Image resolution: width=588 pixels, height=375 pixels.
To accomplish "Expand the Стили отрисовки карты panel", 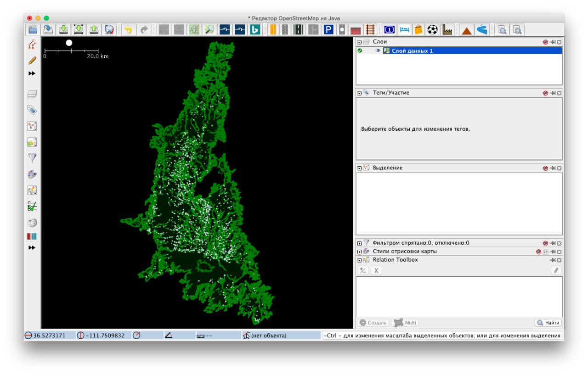I will [x=359, y=252].
